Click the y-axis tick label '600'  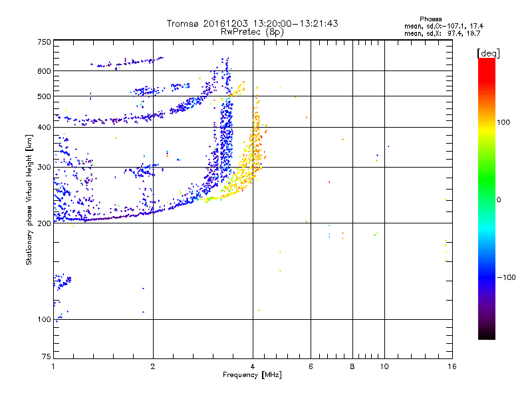pyautogui.click(x=44, y=71)
